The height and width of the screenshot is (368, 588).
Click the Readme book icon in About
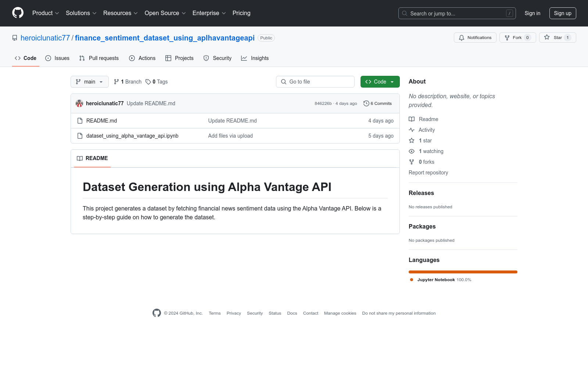pyautogui.click(x=412, y=119)
